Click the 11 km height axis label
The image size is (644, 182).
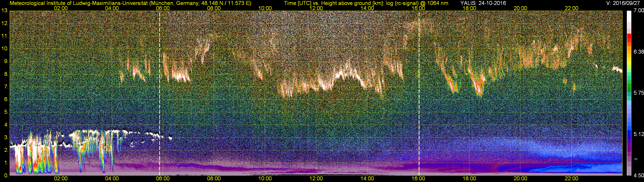point(5,36)
